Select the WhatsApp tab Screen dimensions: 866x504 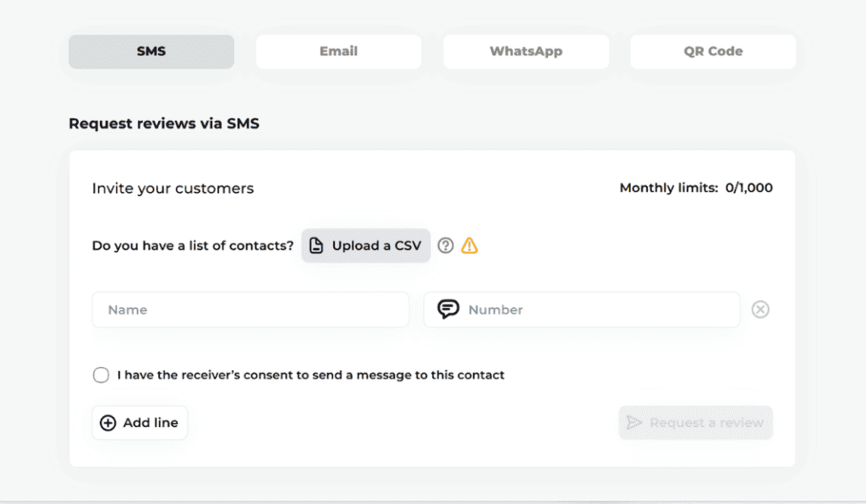[x=526, y=52]
